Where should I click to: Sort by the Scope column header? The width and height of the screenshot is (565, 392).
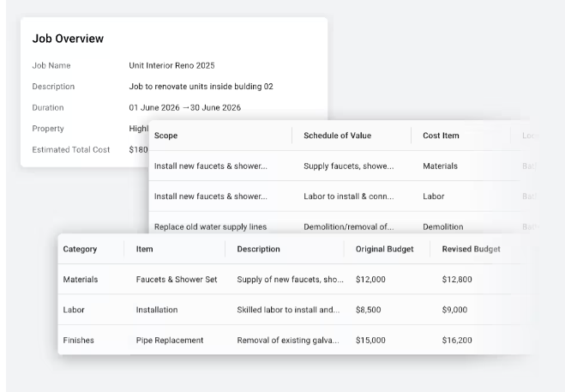click(165, 136)
